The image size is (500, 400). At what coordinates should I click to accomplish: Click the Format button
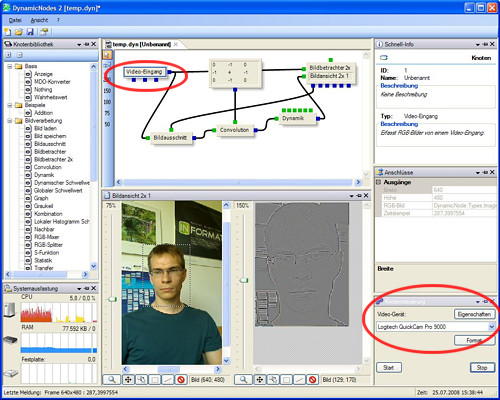[x=474, y=340]
